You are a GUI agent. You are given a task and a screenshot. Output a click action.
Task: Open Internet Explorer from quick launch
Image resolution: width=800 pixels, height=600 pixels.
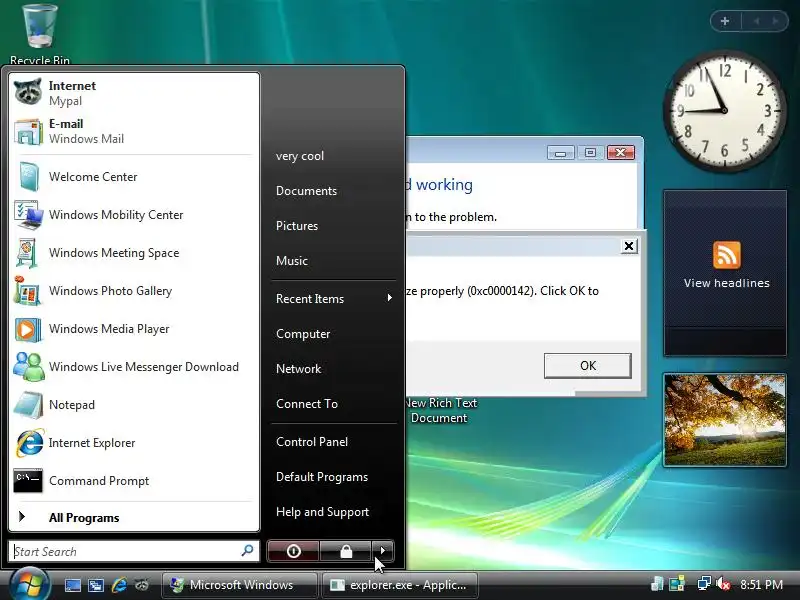(119, 585)
